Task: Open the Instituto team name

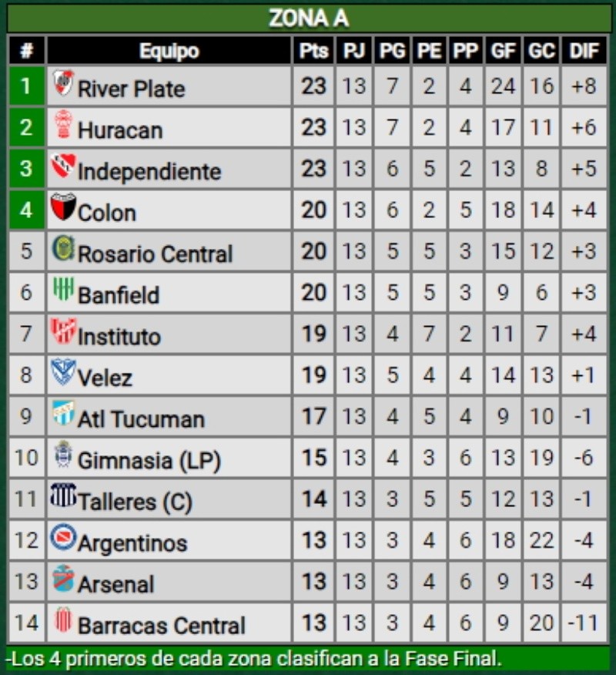Action: [119, 337]
